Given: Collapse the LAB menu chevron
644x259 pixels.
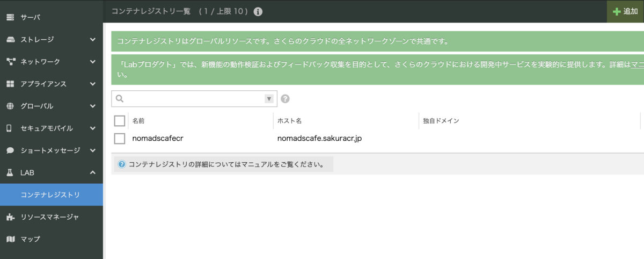Looking at the screenshot, I should 93,172.
